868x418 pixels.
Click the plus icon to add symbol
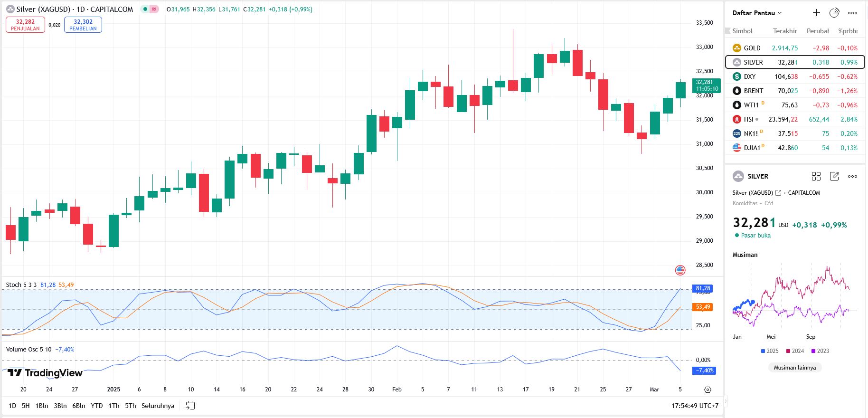click(816, 13)
